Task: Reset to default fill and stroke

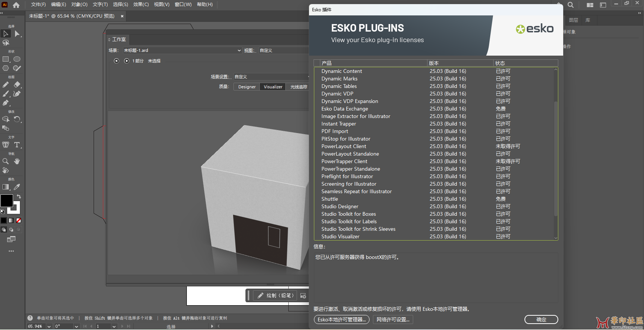Action: point(2,212)
